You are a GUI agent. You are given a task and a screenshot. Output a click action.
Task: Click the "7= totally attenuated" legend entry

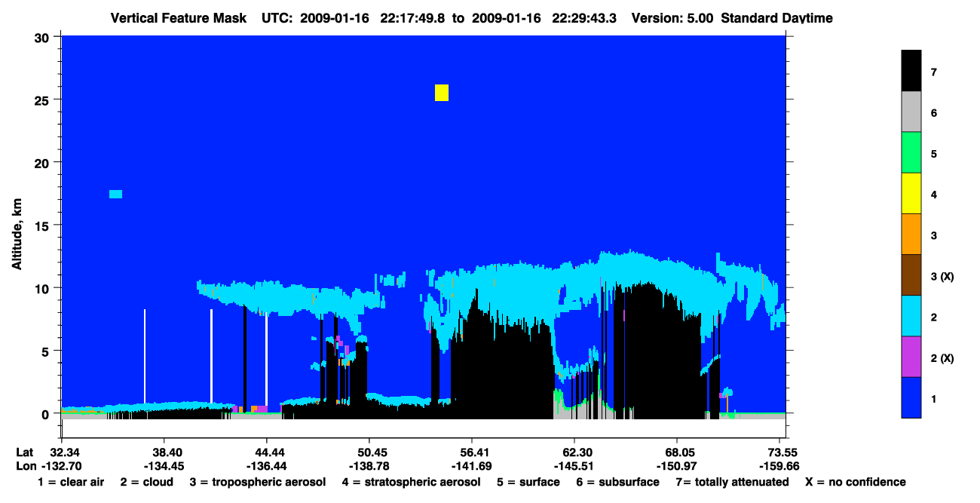point(732,482)
